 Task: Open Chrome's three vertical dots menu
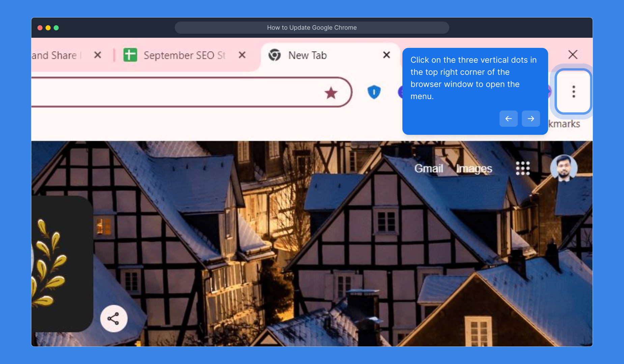[573, 91]
